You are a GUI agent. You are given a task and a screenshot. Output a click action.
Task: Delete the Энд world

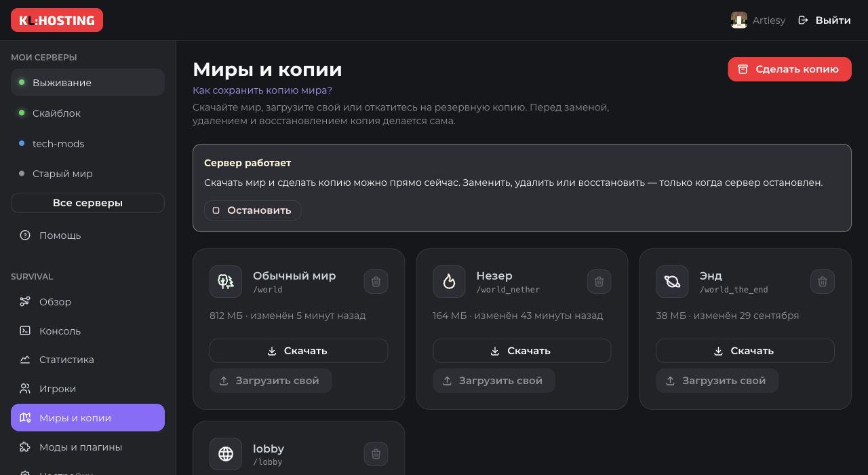[823, 282]
